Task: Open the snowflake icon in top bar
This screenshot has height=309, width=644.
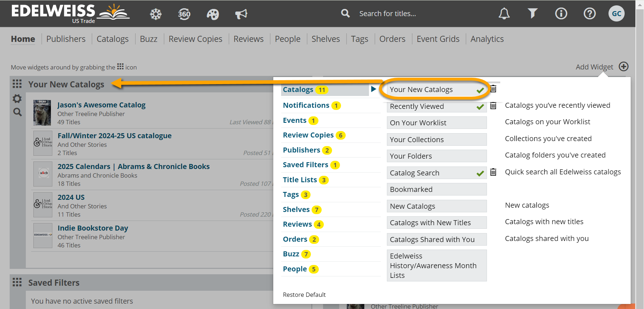Action: tap(156, 14)
